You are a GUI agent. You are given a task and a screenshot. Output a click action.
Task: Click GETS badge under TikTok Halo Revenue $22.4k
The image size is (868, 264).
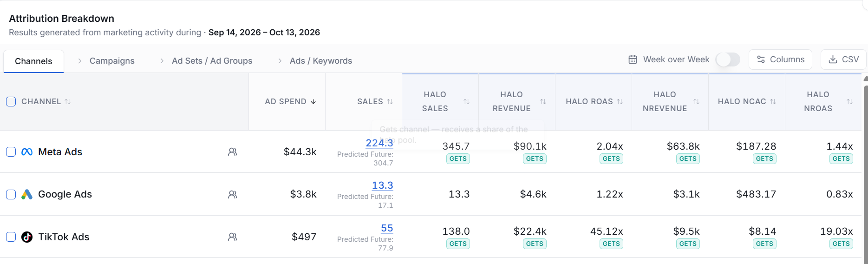tap(535, 244)
